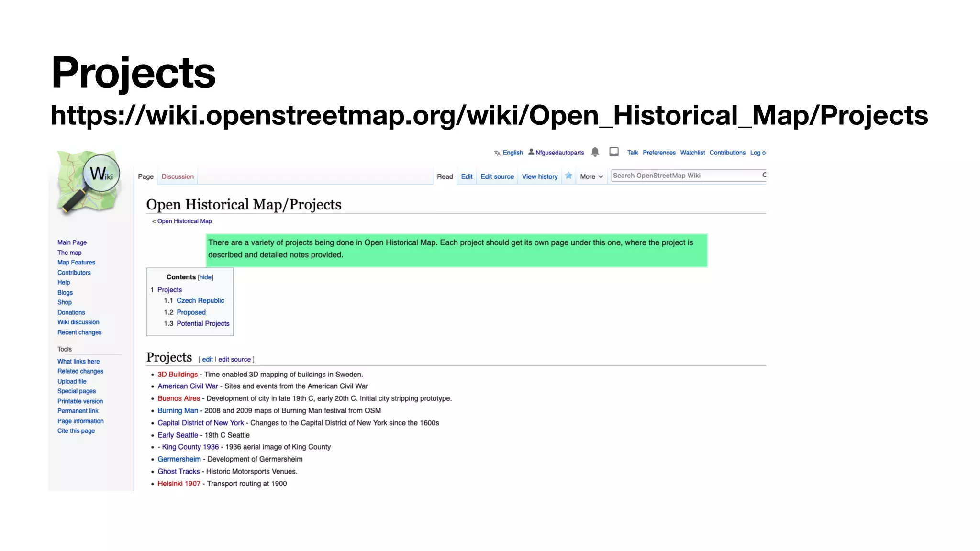Open Blogs sidebar link
The height and width of the screenshot is (551, 980).
tap(65, 292)
